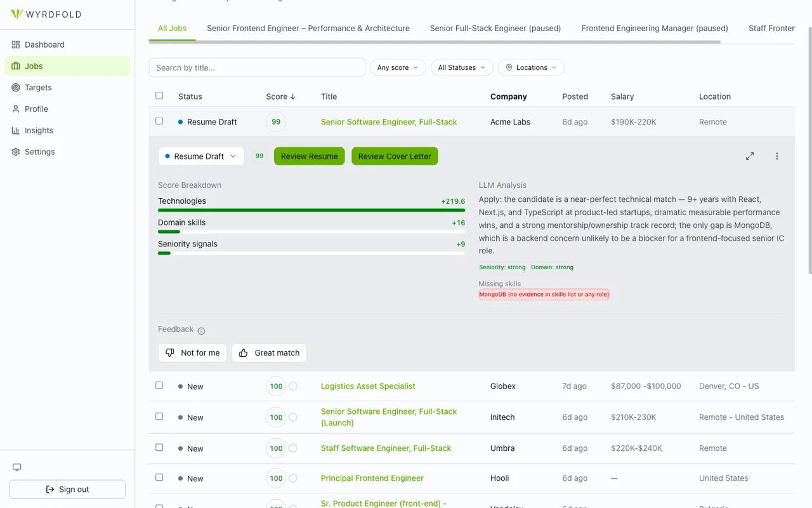Click the circle icon beside Globex score
Image resolution: width=812 pixels, height=508 pixels.
(293, 386)
